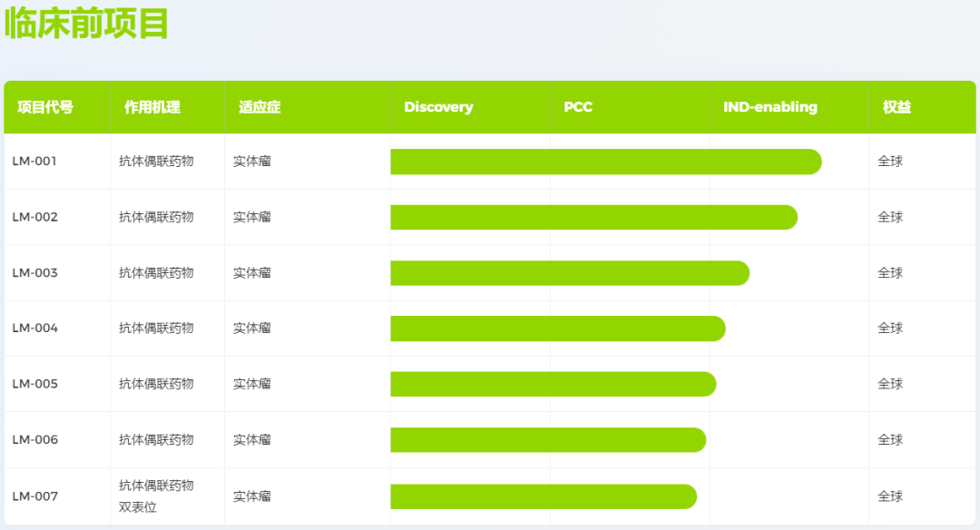Click the LM-001 green progress bar

click(x=605, y=162)
